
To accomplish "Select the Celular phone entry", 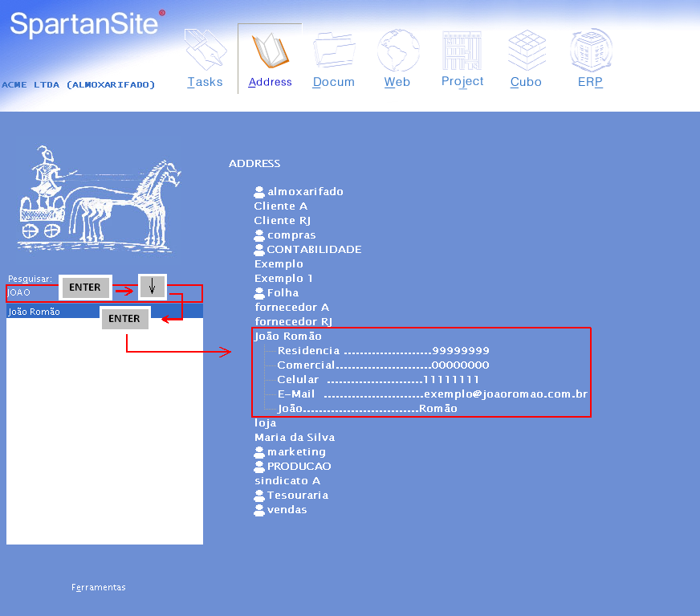I will [377, 380].
